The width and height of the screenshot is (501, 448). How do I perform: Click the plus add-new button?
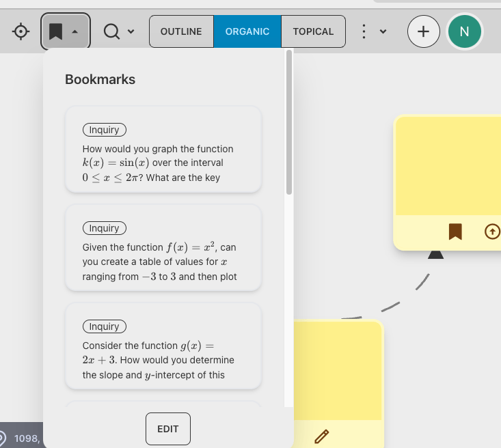tap(423, 31)
